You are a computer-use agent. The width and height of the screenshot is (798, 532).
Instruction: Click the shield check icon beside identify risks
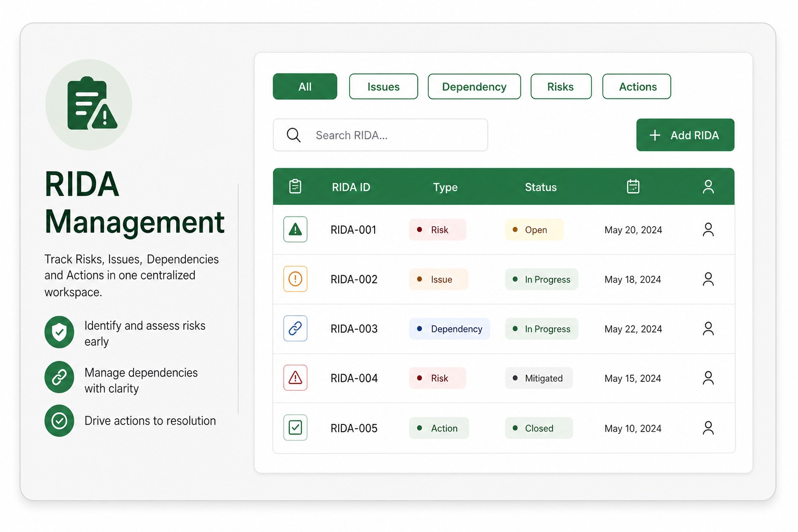click(59, 332)
